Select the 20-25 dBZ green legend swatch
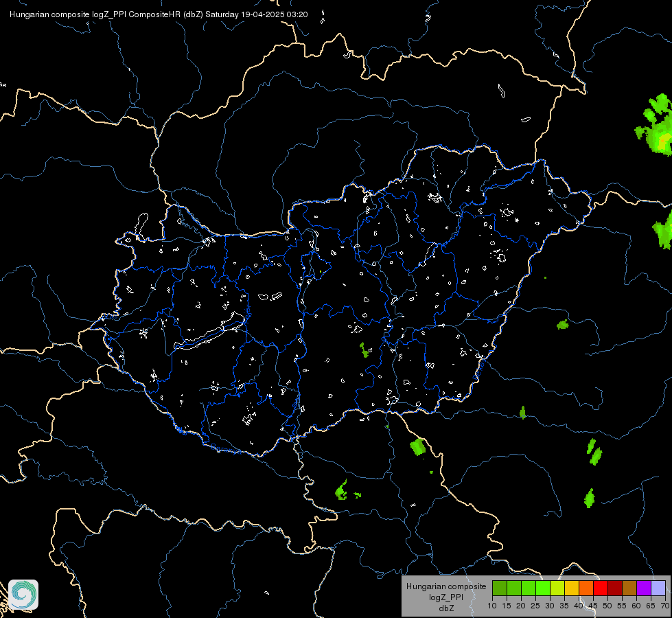 [529, 588]
